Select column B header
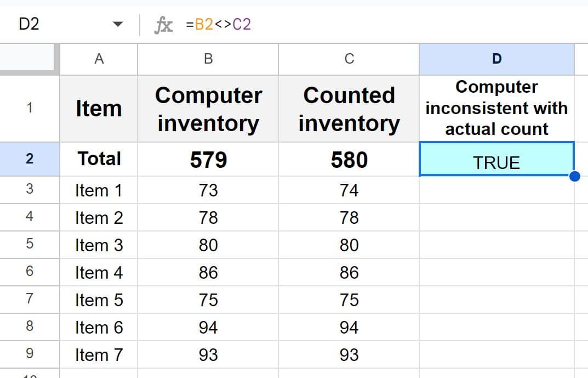The image size is (588, 378). pos(208,59)
